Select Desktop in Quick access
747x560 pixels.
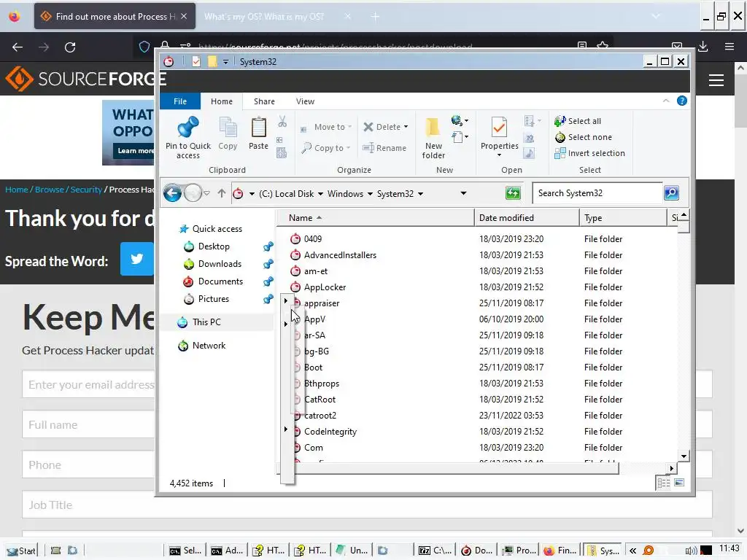click(214, 246)
